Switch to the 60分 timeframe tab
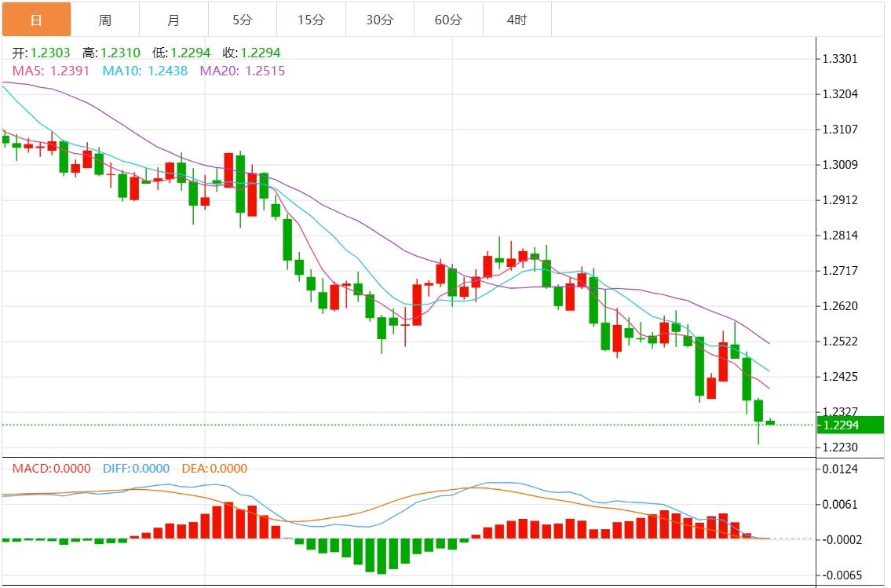 (x=448, y=20)
